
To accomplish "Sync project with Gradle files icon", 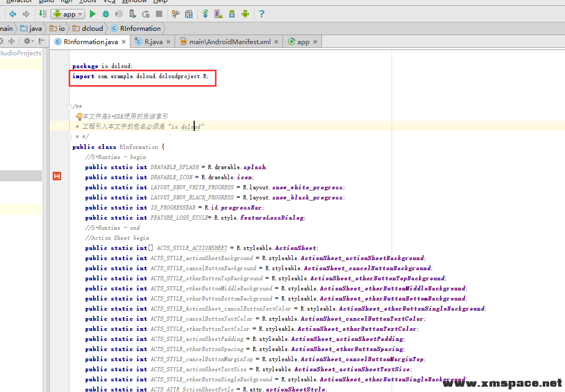I will coord(205,14).
